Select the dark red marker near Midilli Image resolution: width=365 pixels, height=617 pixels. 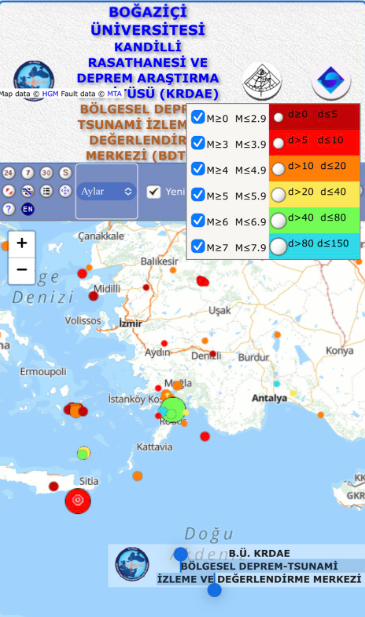click(93, 296)
